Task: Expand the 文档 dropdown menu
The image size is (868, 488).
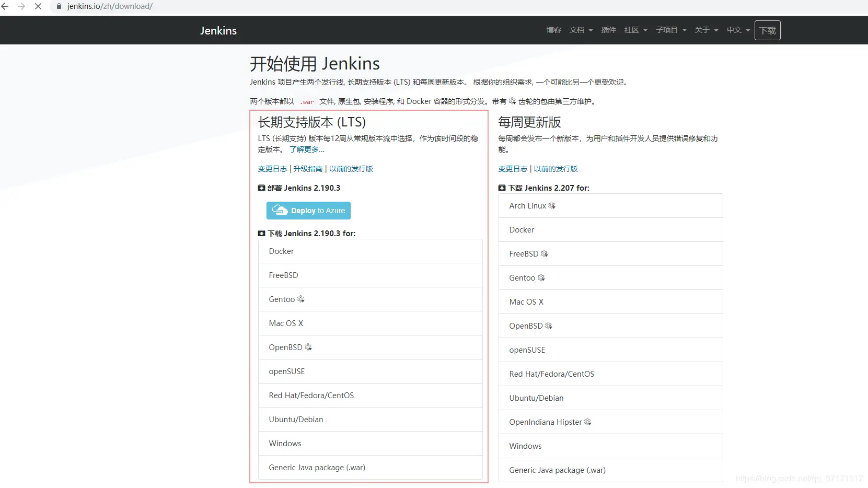Action: [581, 30]
